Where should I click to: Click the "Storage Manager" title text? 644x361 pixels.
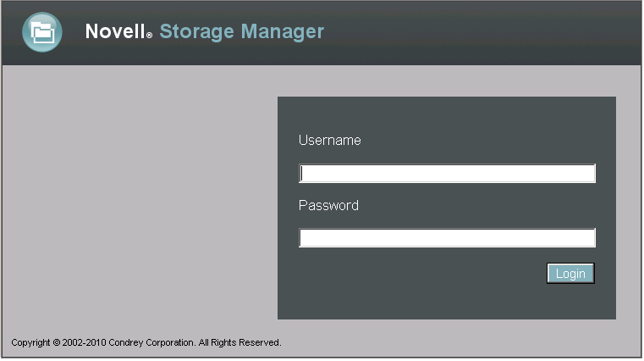coord(241,32)
